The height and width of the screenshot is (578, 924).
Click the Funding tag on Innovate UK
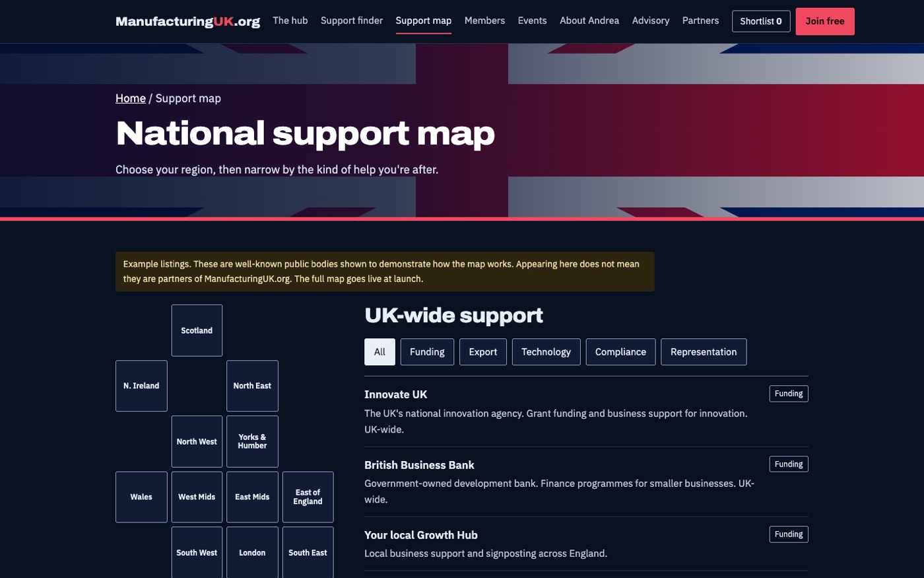[789, 394]
